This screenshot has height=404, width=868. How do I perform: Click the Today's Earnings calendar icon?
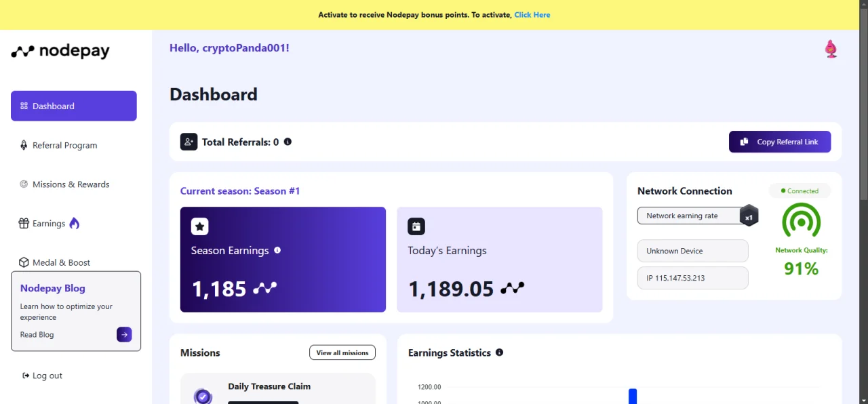tap(416, 226)
